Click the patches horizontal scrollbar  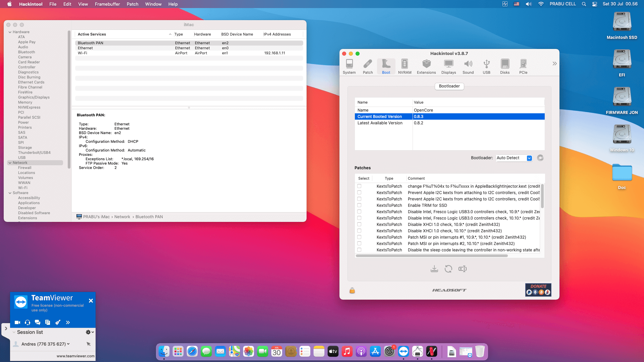click(431, 256)
